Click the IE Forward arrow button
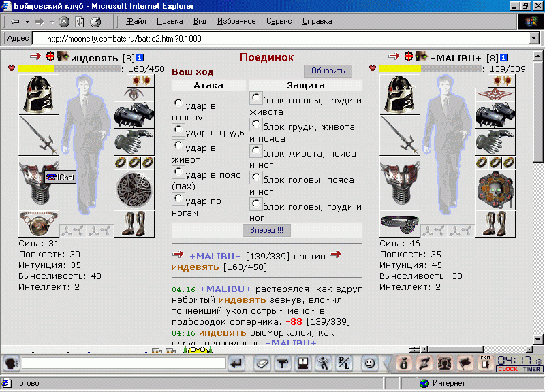 [x=40, y=22]
